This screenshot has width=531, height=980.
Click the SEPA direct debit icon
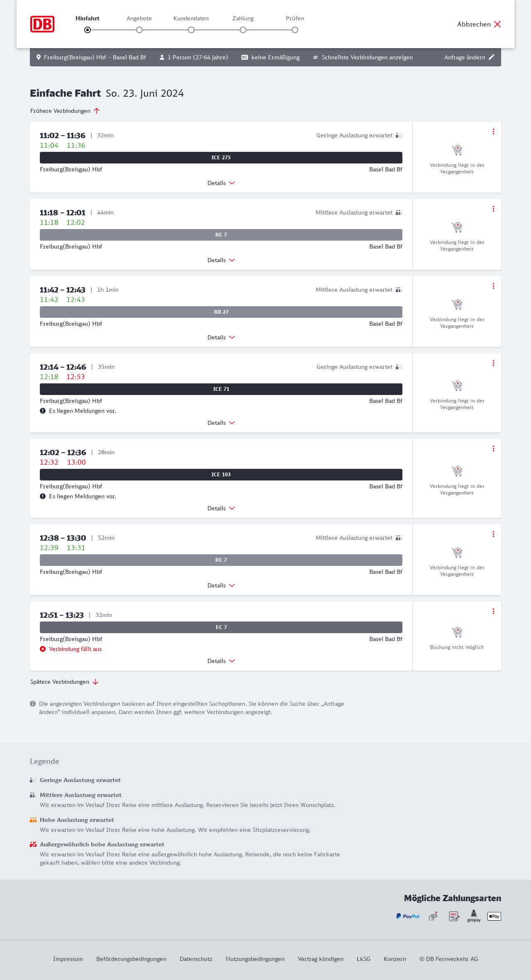click(454, 916)
